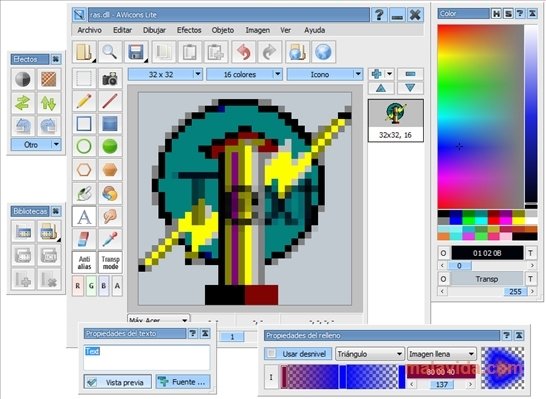Select the filled green ellipse tool
The height and width of the screenshot is (399, 546).
click(x=110, y=146)
